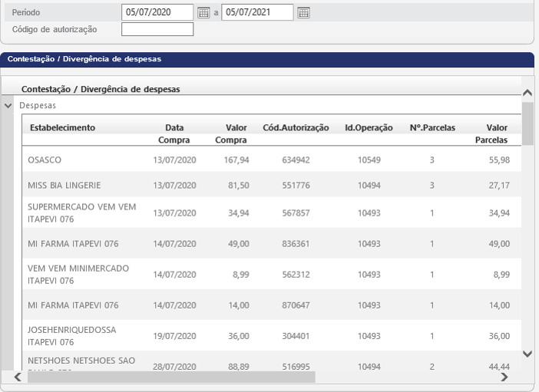Sort by Estabelecimento column header
This screenshot has height=392, width=539.
62,127
